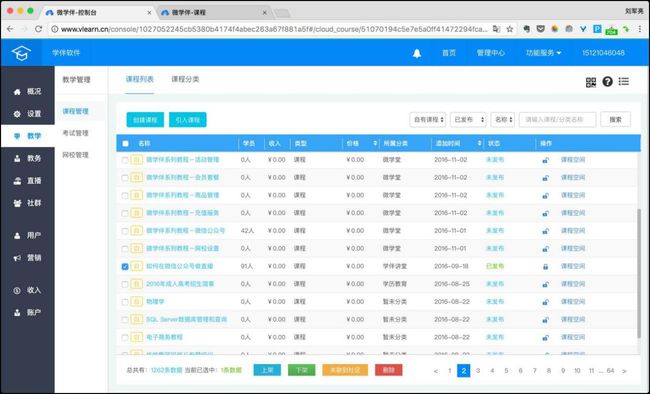
Task: Open 课程空间 link for 物理学 row
Action: pos(573,302)
